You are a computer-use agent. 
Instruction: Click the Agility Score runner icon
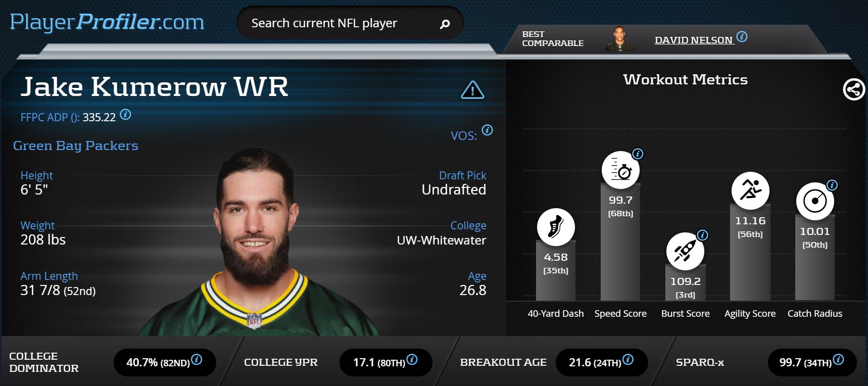[750, 190]
